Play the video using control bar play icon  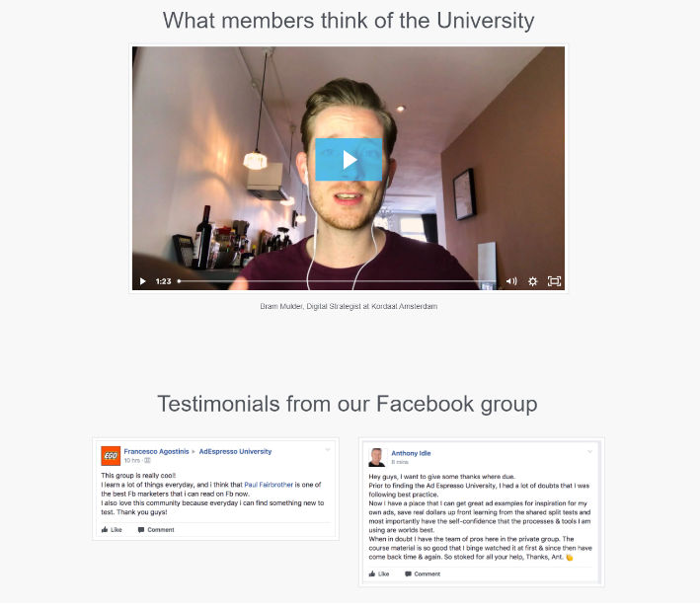coord(143,281)
